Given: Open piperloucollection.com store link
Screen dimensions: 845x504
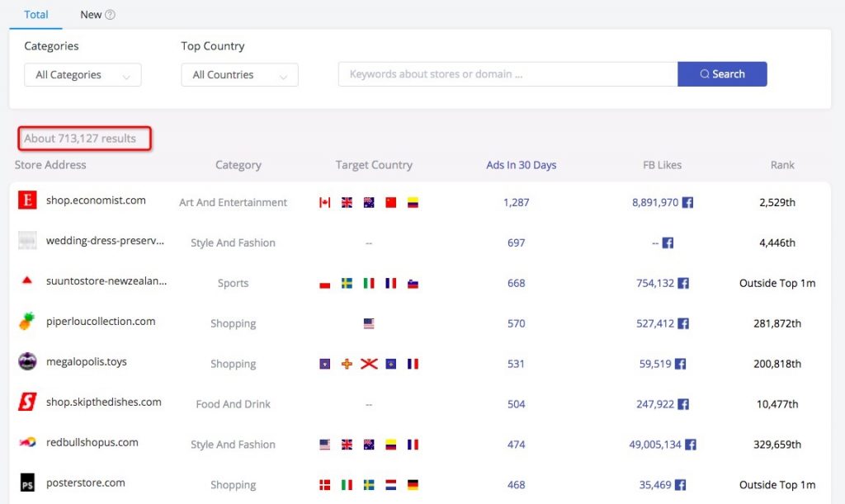Looking at the screenshot, I should tap(101, 322).
